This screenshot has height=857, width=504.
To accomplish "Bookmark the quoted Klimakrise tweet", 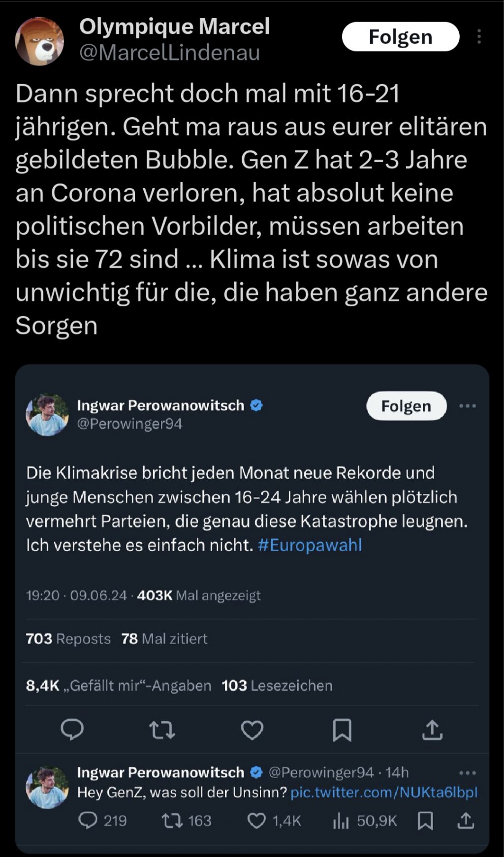I will click(x=342, y=730).
